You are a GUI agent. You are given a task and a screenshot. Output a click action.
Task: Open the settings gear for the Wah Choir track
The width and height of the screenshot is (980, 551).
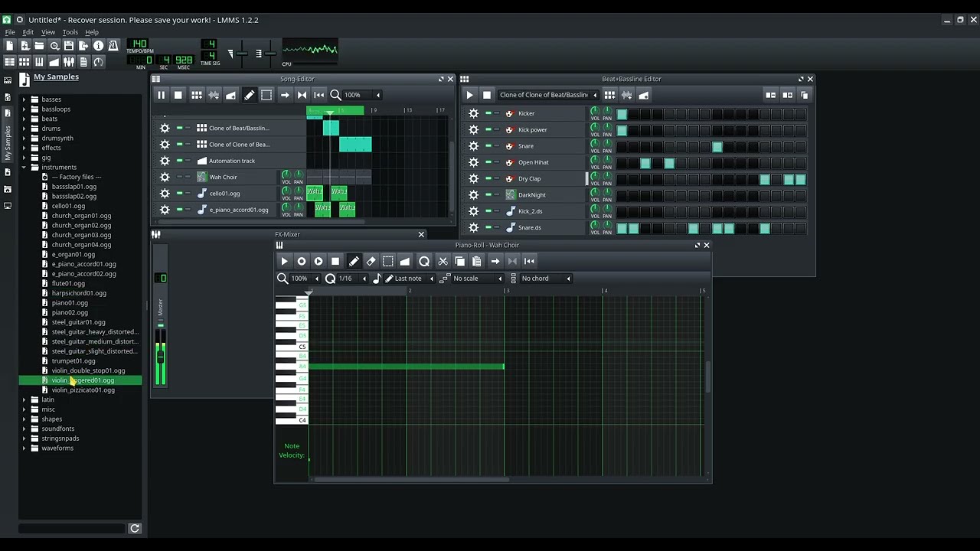coord(165,177)
